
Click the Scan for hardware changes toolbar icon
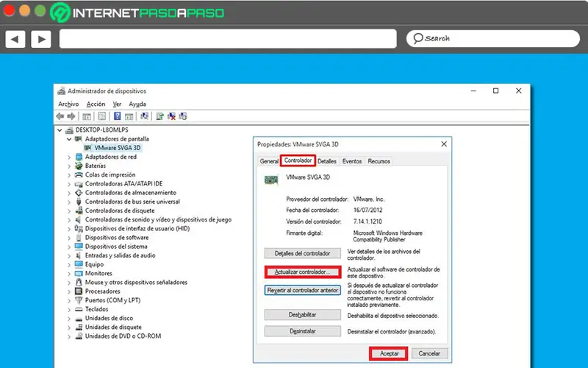click(144, 116)
